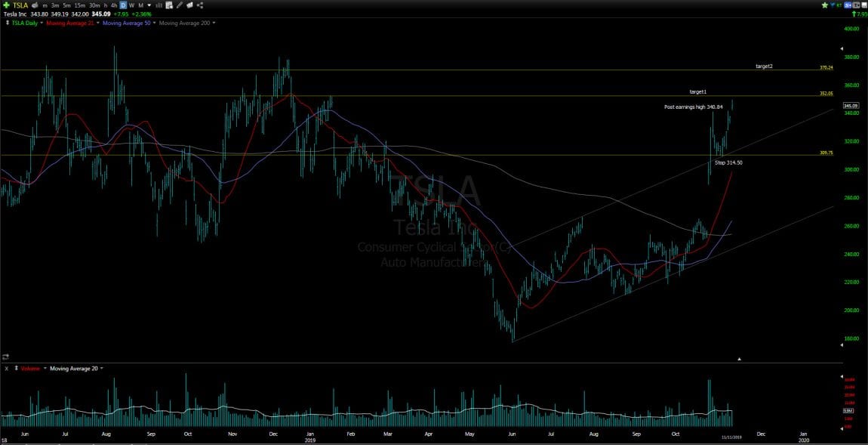
Task: Click the target2 annotation label
Action: [x=764, y=66]
